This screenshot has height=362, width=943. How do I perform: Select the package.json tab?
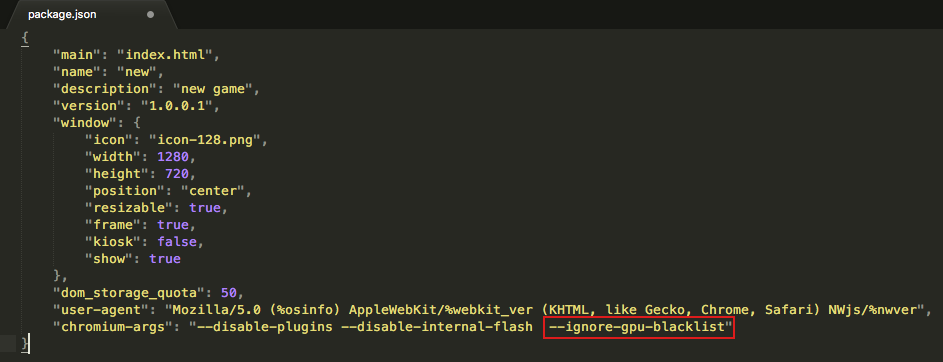coord(89,14)
